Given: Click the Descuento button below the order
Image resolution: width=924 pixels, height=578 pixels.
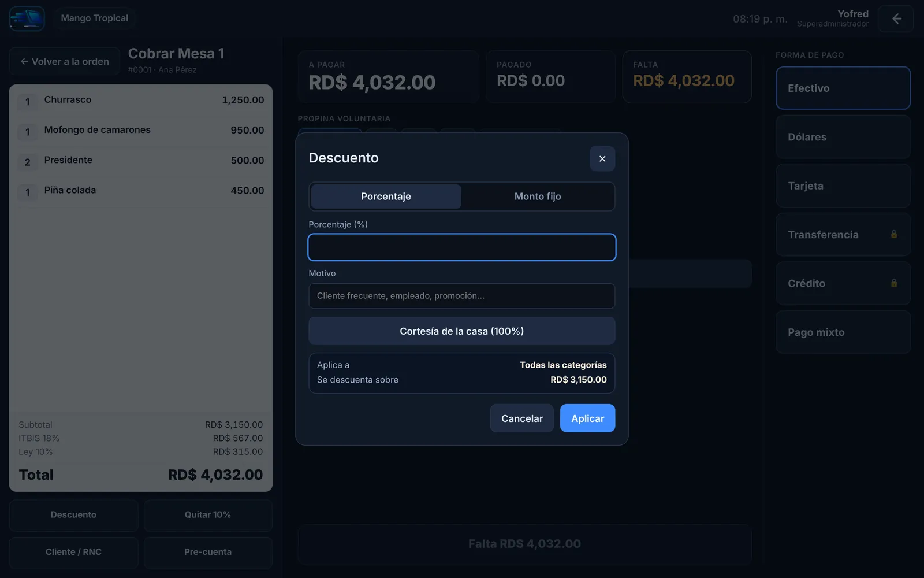Looking at the screenshot, I should pos(73,515).
